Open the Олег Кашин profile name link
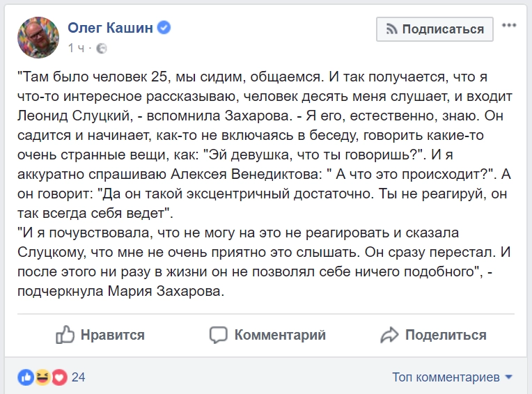Viewport: 532px width, 394px height. 111,29
